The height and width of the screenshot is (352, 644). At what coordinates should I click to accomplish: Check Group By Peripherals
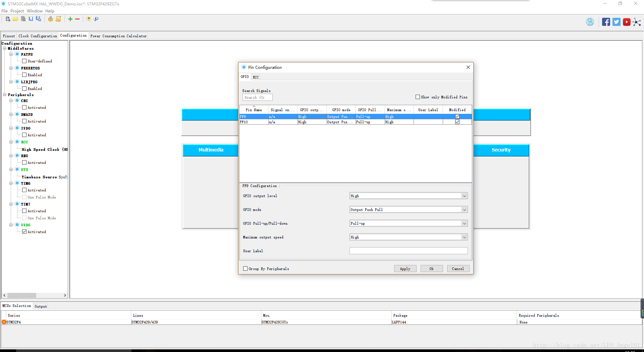(x=245, y=269)
